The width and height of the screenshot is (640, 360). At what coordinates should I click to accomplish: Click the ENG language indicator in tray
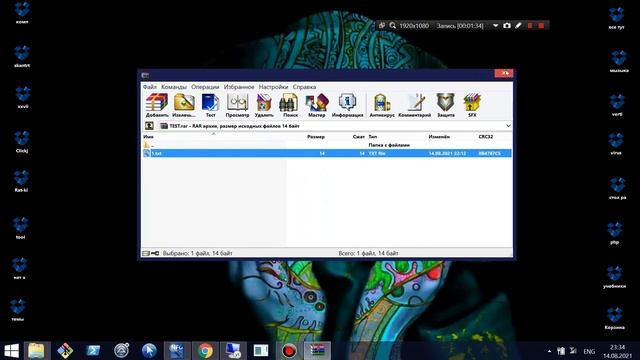click(x=589, y=351)
